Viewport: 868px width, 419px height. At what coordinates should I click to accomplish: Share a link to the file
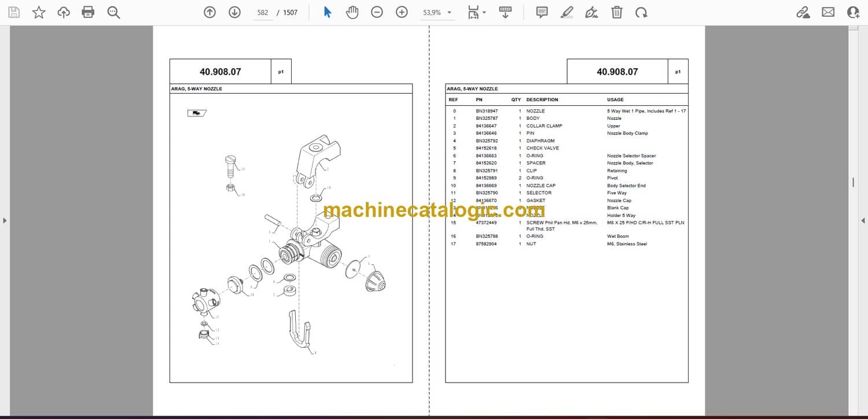(x=803, y=12)
